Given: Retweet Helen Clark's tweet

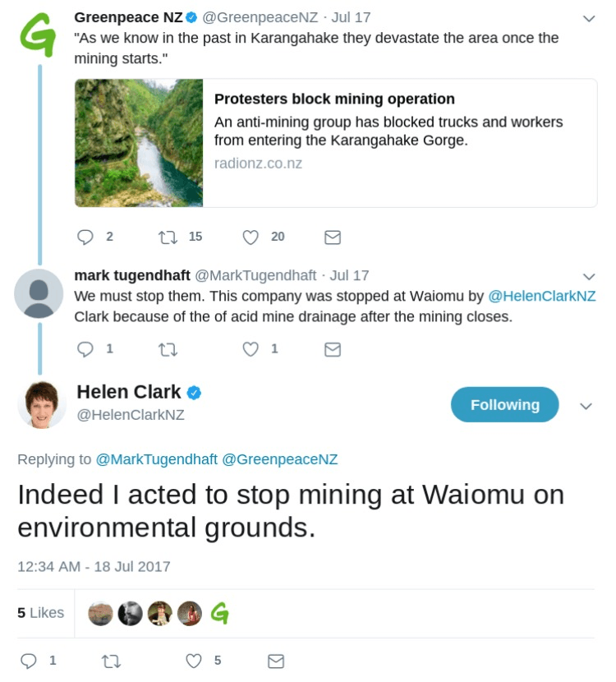Looking at the screenshot, I should pos(110,661).
